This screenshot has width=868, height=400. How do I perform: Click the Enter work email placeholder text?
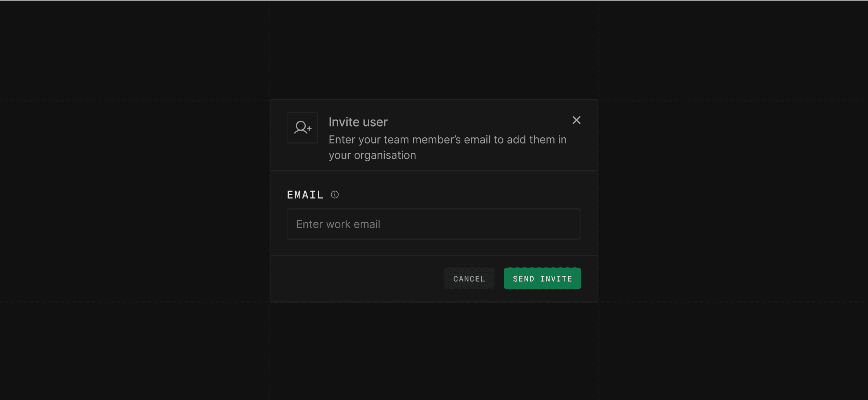pos(338,224)
